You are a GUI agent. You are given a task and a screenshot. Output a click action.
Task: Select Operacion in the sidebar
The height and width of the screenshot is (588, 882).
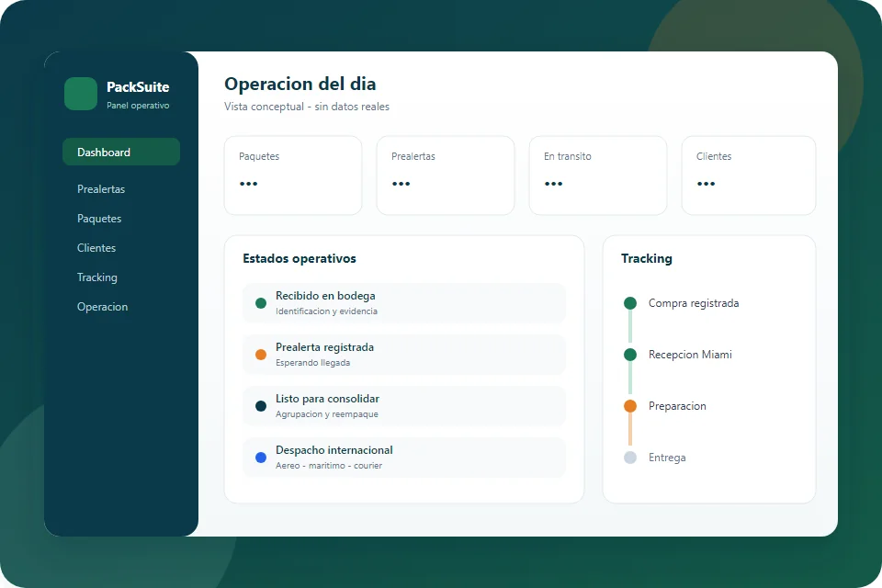click(102, 307)
